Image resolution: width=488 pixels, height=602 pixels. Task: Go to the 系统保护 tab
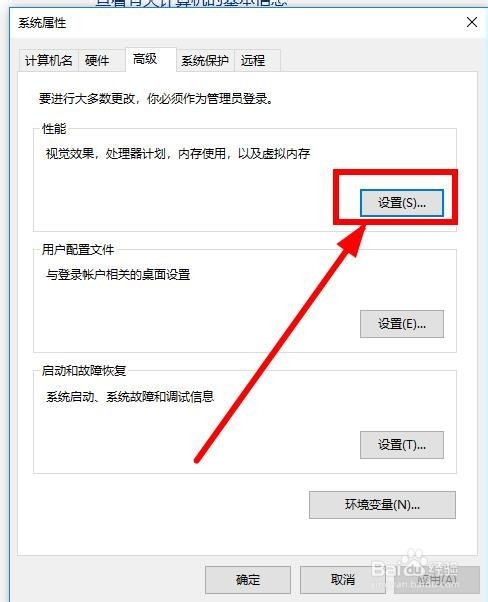click(205, 61)
